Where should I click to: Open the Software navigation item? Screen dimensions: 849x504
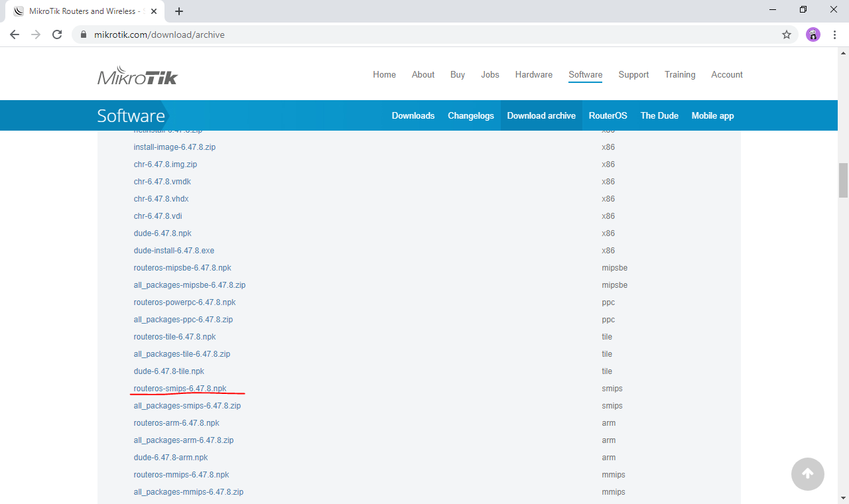pyautogui.click(x=586, y=74)
